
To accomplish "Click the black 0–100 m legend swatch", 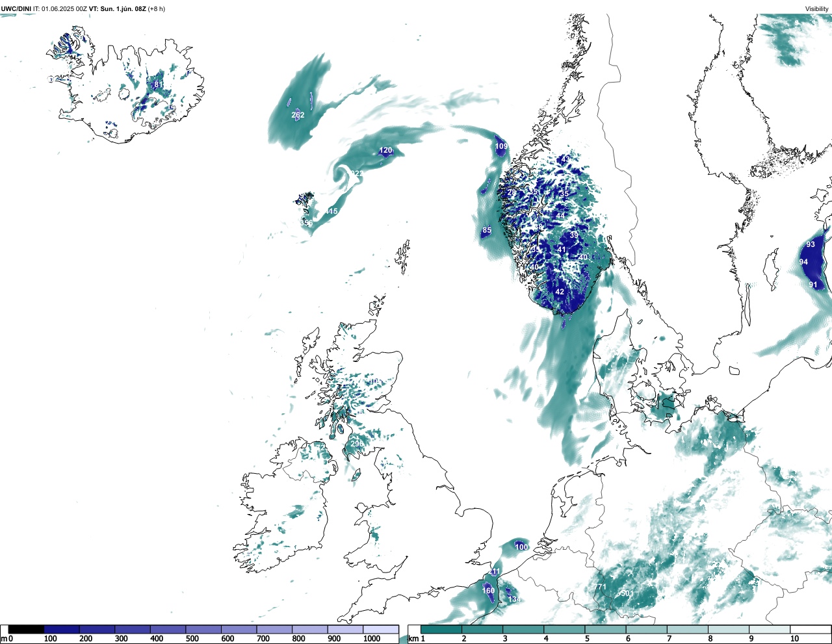I will click(x=26, y=629).
